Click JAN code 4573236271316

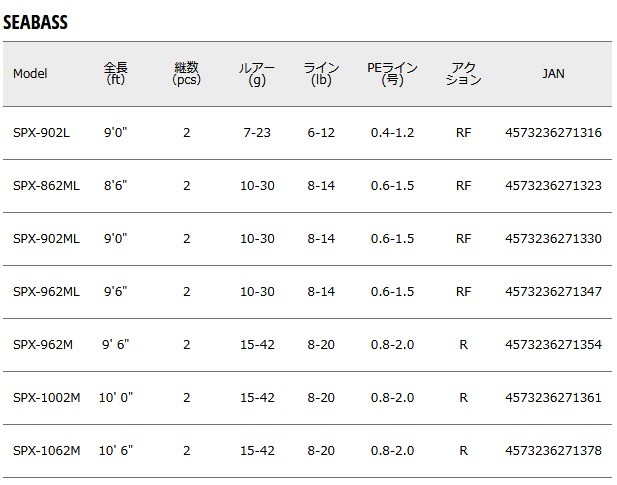554,133
